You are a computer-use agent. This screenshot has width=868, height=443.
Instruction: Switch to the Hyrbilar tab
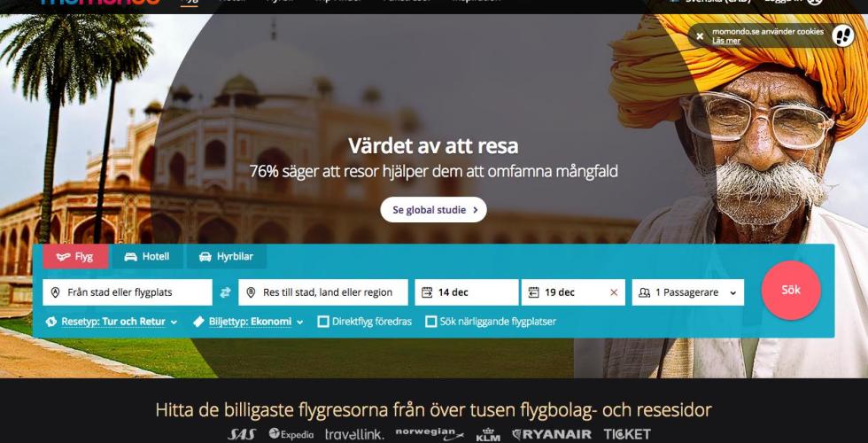pyautogui.click(x=227, y=257)
